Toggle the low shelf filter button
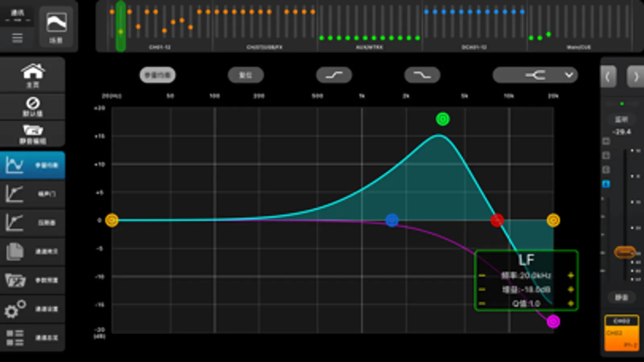 click(x=334, y=75)
